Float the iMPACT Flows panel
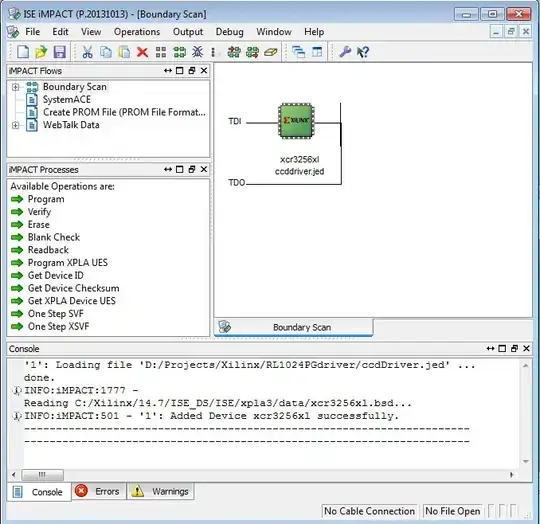Viewport: 540px width, 524px height. point(191,71)
